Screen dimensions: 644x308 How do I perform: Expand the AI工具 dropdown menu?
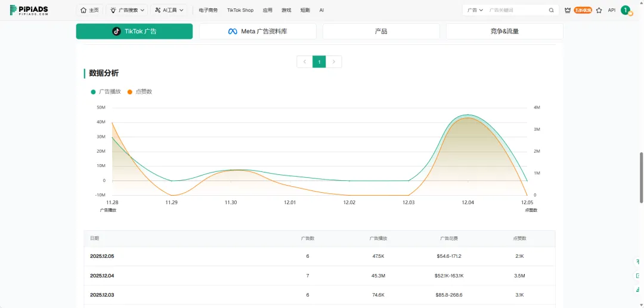[x=169, y=10]
